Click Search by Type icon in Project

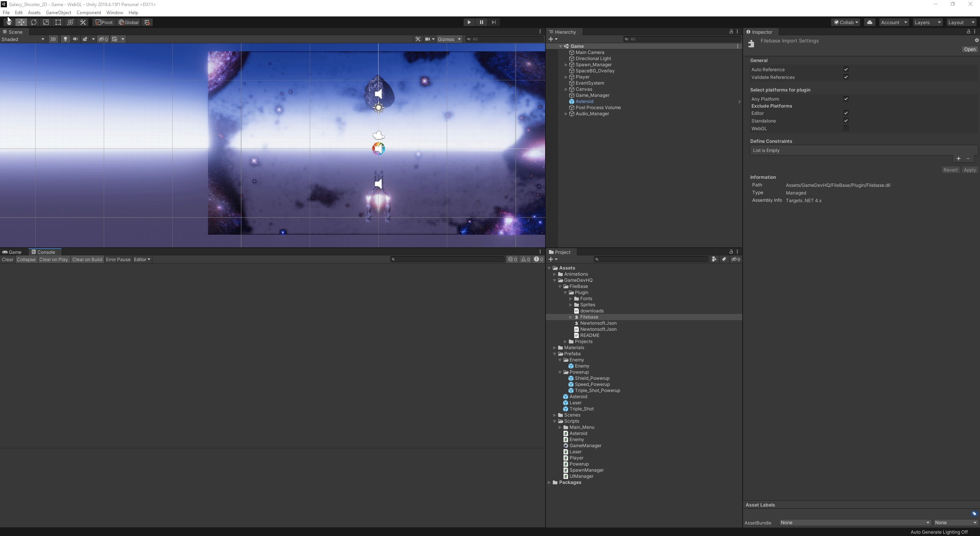pyautogui.click(x=714, y=259)
